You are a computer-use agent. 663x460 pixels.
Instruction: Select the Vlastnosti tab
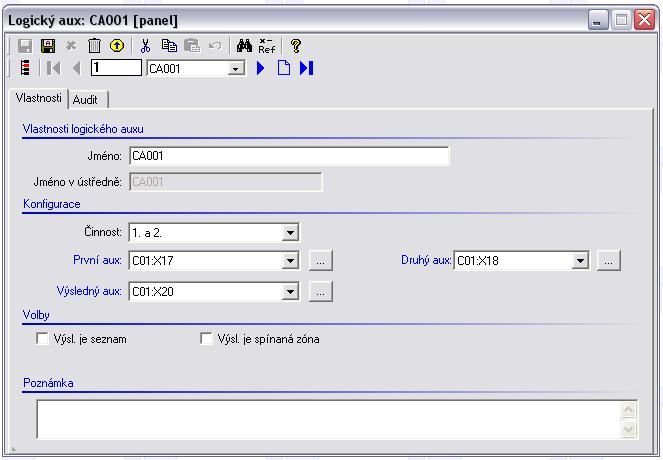(x=39, y=99)
